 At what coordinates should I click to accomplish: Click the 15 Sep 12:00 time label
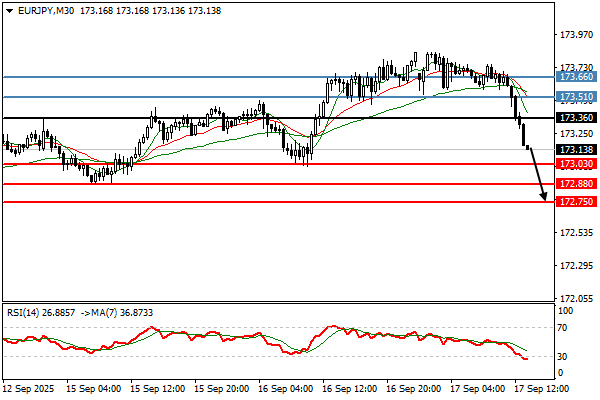pos(158,389)
